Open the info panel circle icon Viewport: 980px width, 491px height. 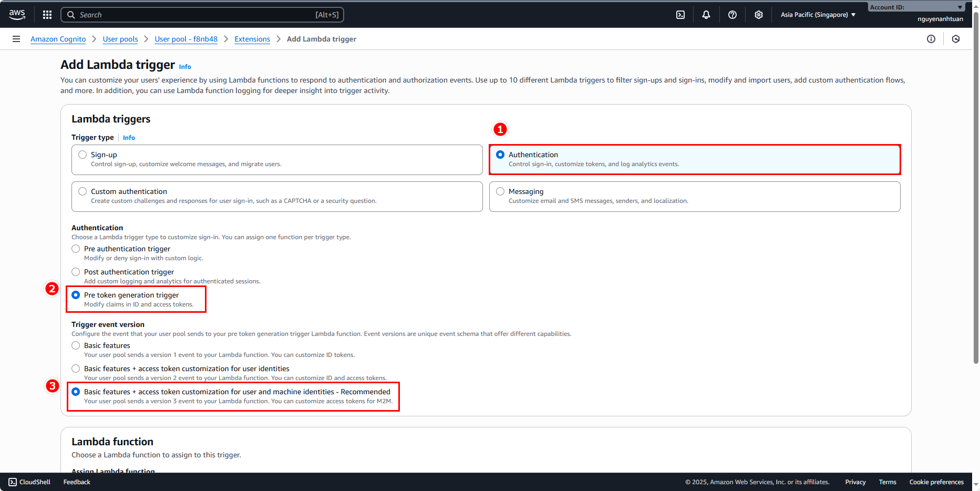pos(931,39)
